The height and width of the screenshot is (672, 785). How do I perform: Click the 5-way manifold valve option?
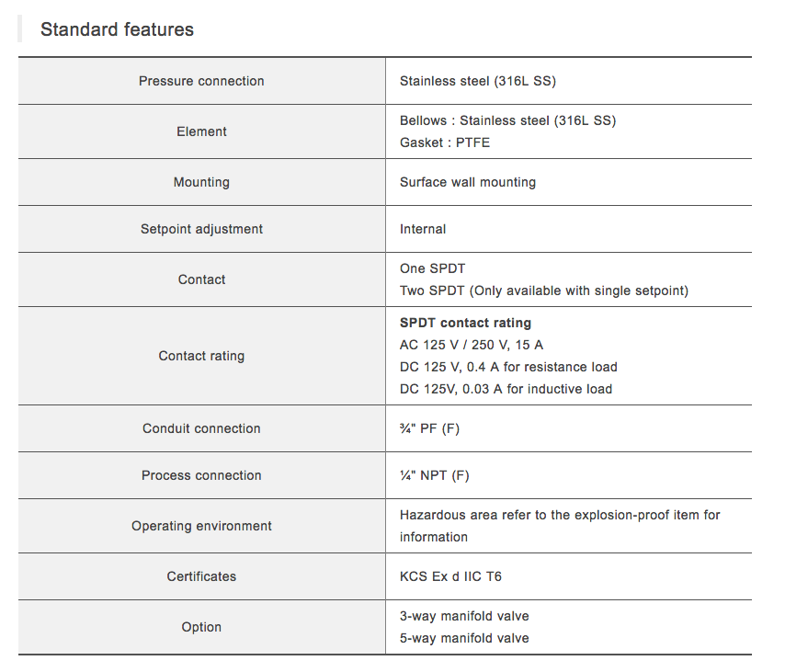[x=464, y=638]
